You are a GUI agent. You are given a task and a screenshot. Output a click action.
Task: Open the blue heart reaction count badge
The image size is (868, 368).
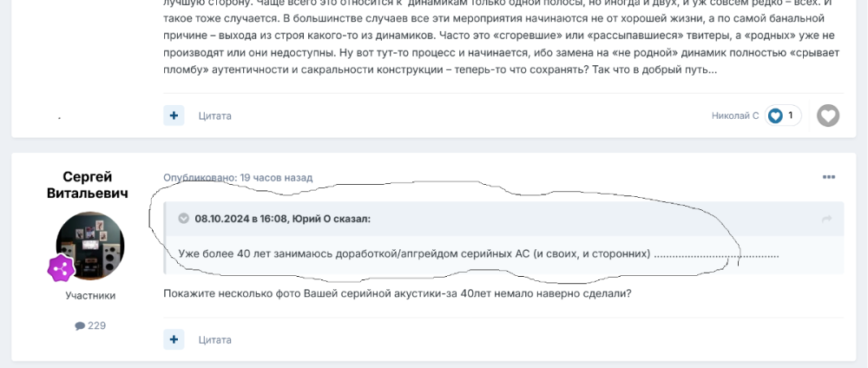click(x=783, y=115)
